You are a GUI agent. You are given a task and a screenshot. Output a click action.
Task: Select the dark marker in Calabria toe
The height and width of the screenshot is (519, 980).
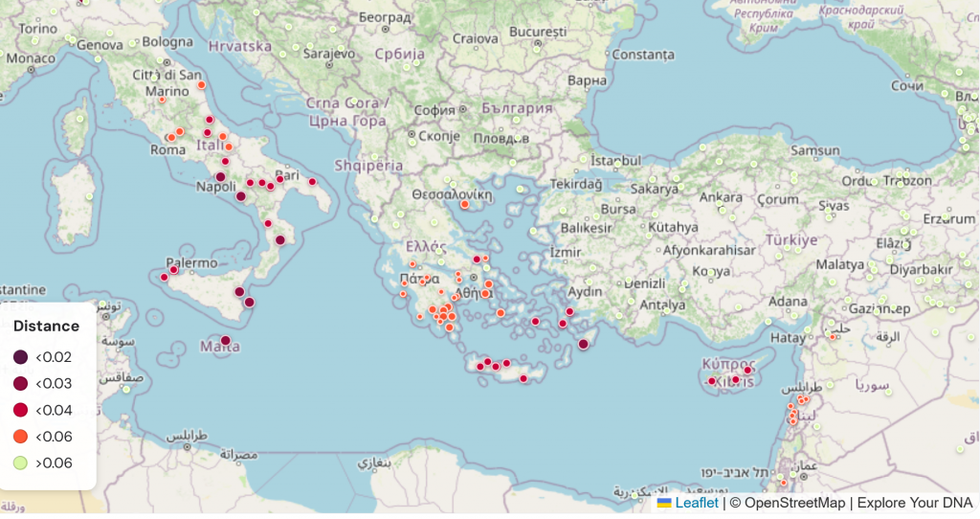click(280, 240)
